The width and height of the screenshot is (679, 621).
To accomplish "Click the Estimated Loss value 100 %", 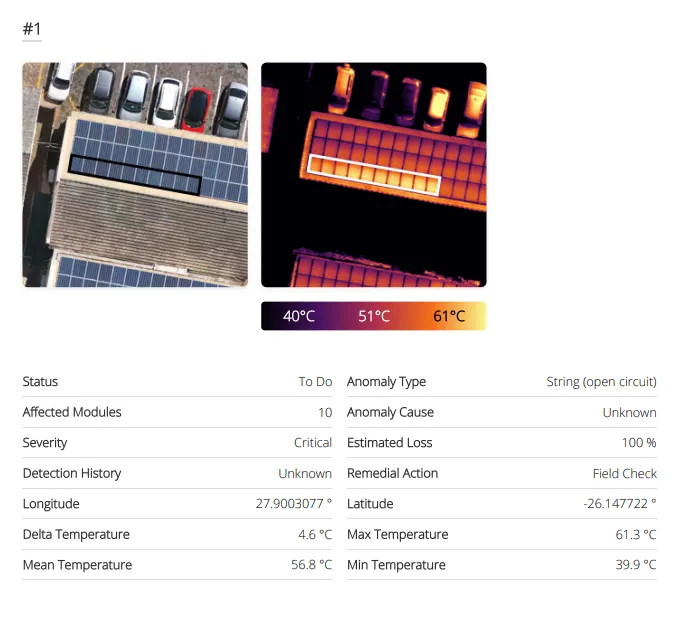I will pos(639,443).
